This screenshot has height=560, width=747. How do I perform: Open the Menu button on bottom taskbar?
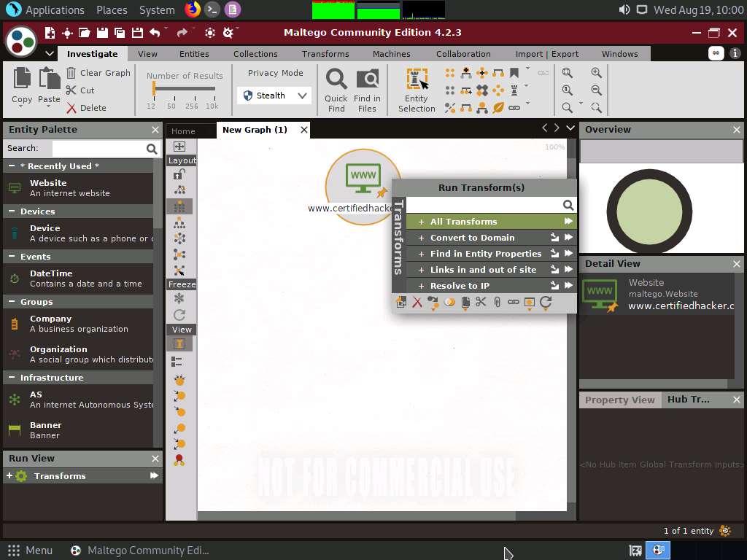29,551
